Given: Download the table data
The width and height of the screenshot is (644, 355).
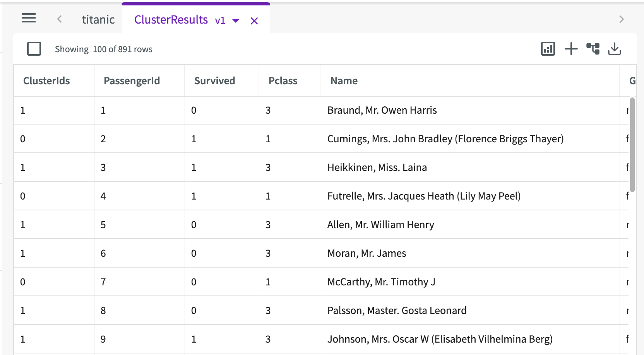Looking at the screenshot, I should 615,49.
